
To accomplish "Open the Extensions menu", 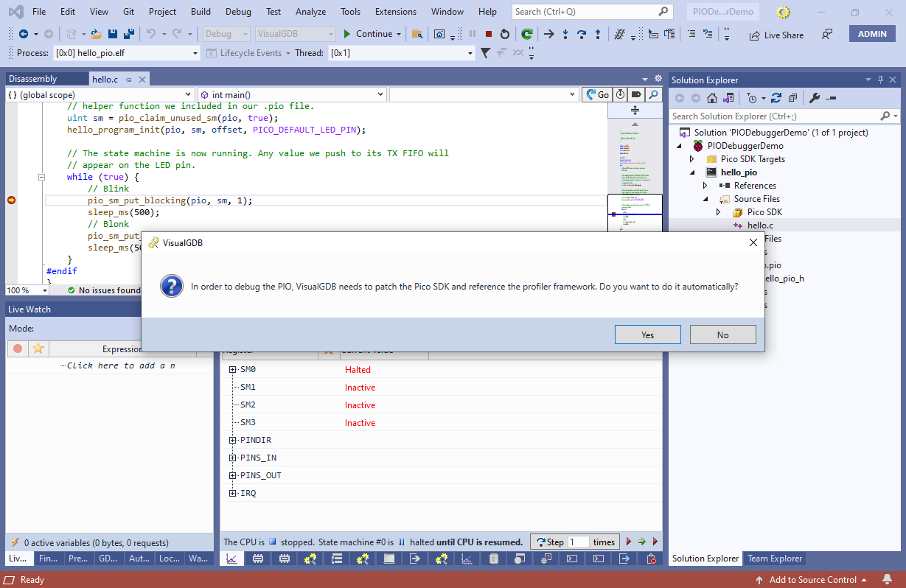I will [x=395, y=11].
